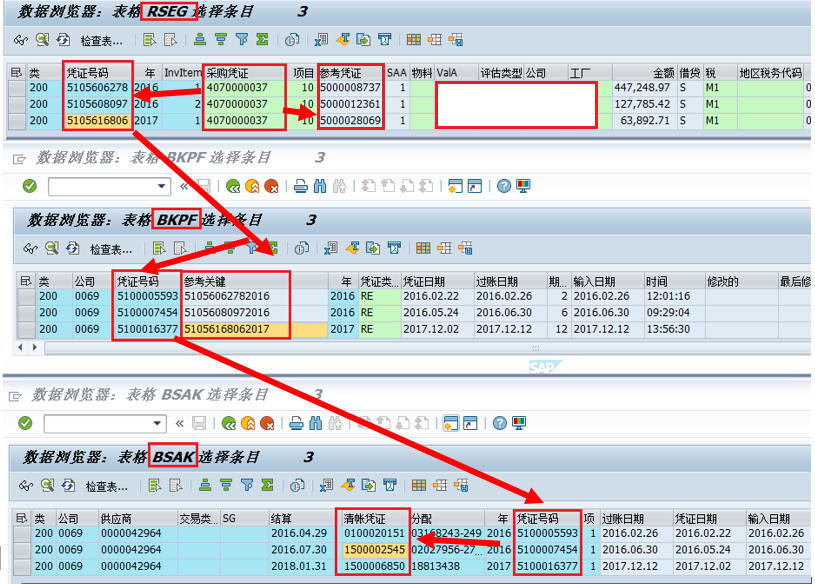
Task: Select BKPF row with document 5100007454
Action: [x=27, y=312]
